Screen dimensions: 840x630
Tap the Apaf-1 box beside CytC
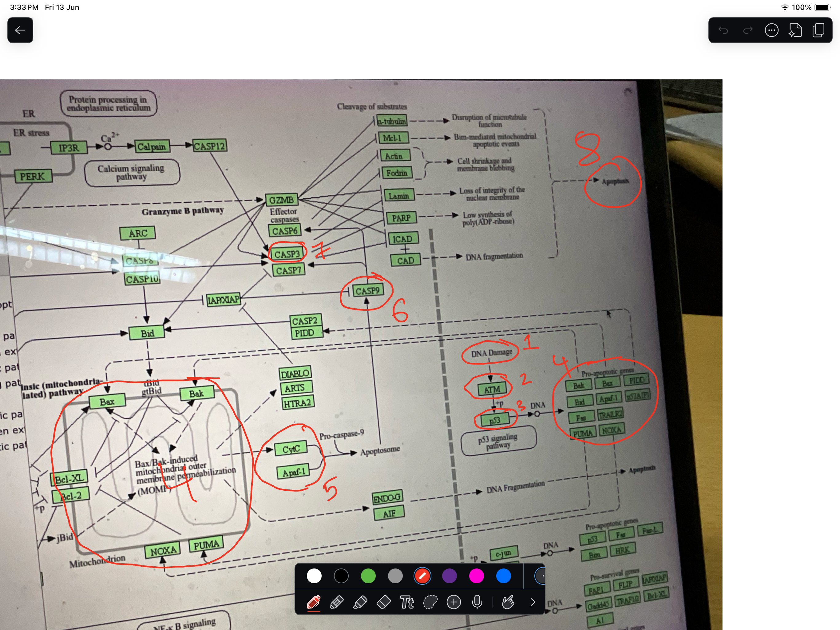tap(293, 472)
